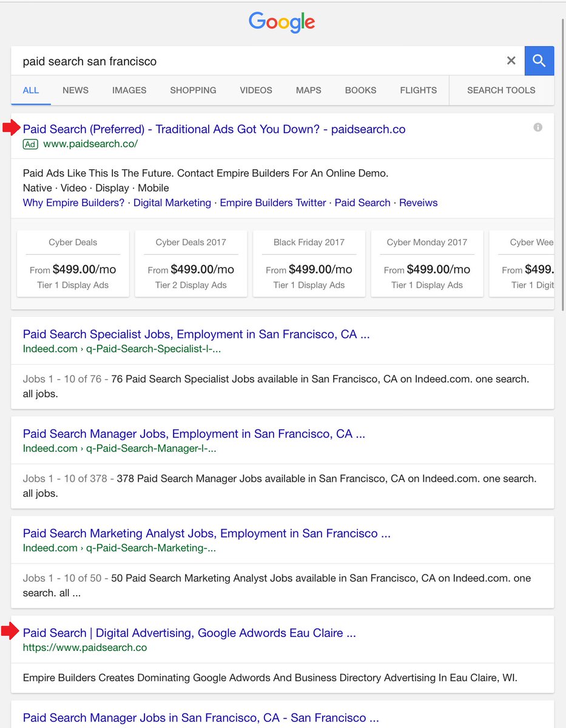Open the MAPS tab

click(x=309, y=90)
